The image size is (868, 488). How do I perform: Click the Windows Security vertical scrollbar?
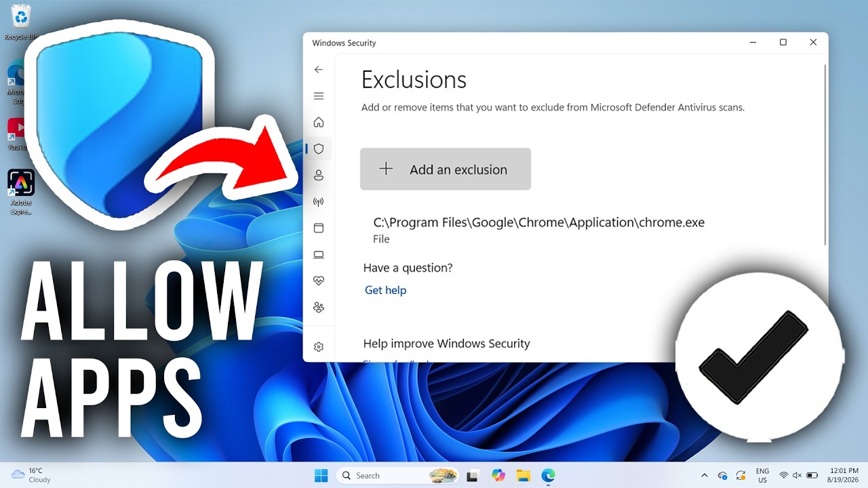(x=825, y=155)
